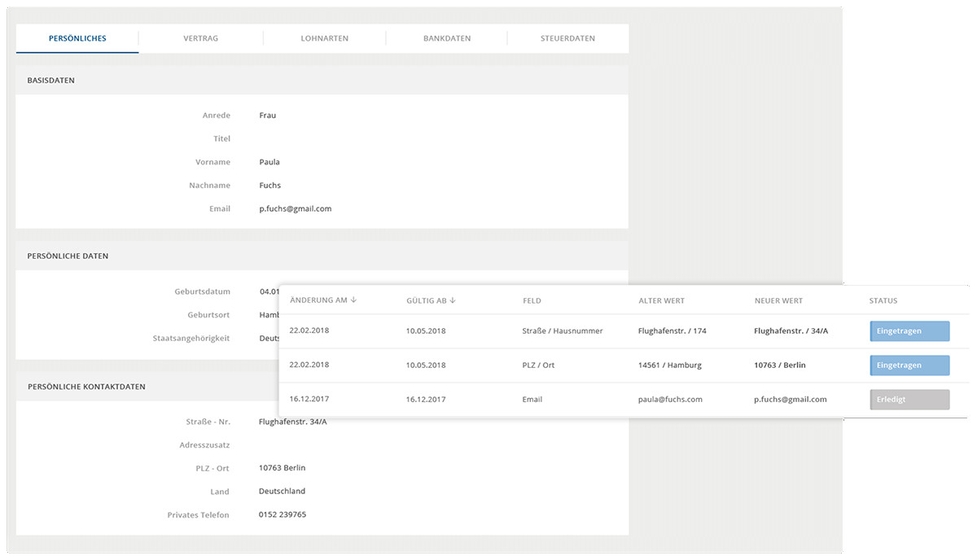Image resolution: width=977 pixels, height=560 pixels.
Task: Open the Persönliches tab
Action: tap(77, 38)
